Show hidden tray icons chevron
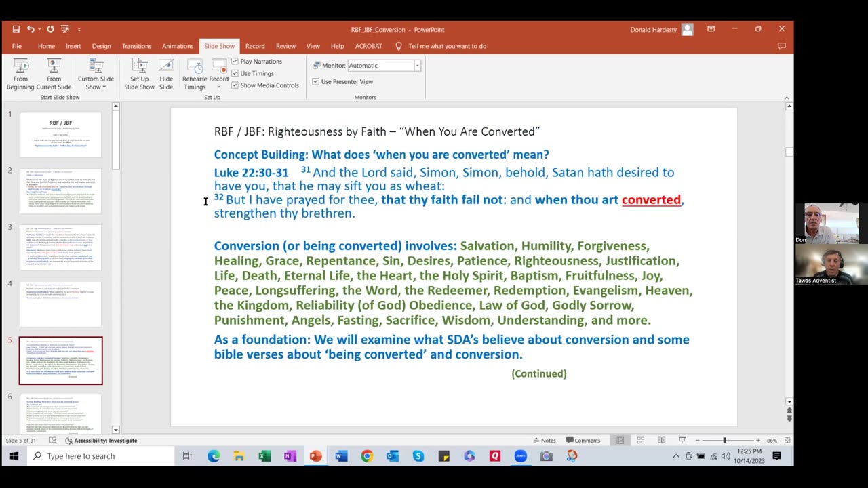Viewport: 868px width, 488px height. (675, 456)
